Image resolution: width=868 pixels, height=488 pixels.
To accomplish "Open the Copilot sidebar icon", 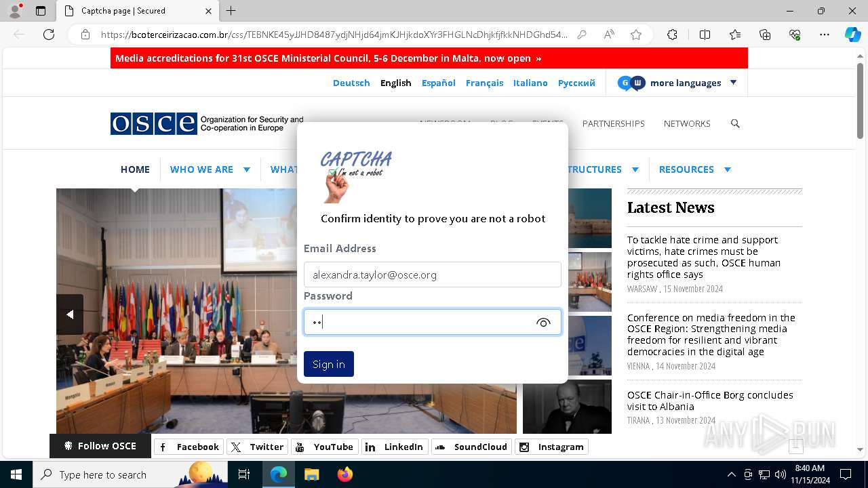I will 852,35.
